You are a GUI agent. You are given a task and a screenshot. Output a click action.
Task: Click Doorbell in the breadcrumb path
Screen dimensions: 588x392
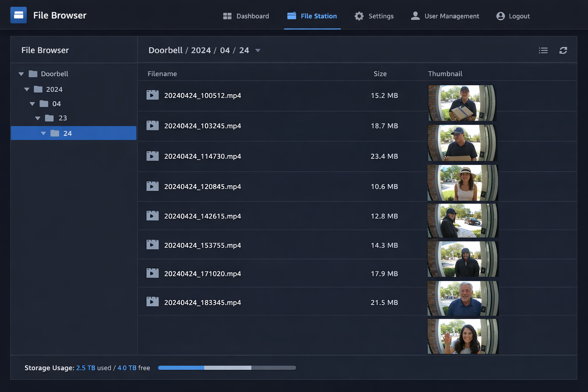(165, 50)
